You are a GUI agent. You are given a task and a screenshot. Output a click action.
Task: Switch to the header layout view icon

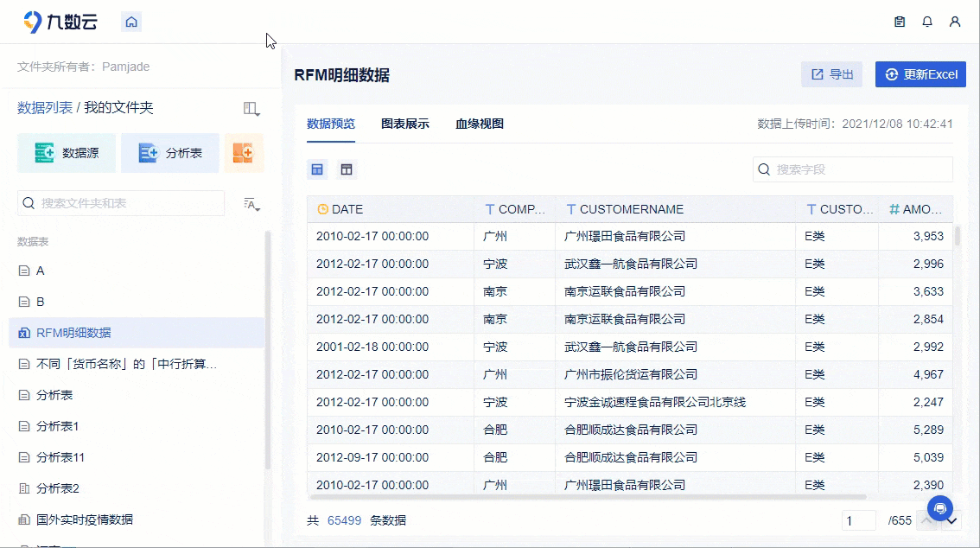347,169
